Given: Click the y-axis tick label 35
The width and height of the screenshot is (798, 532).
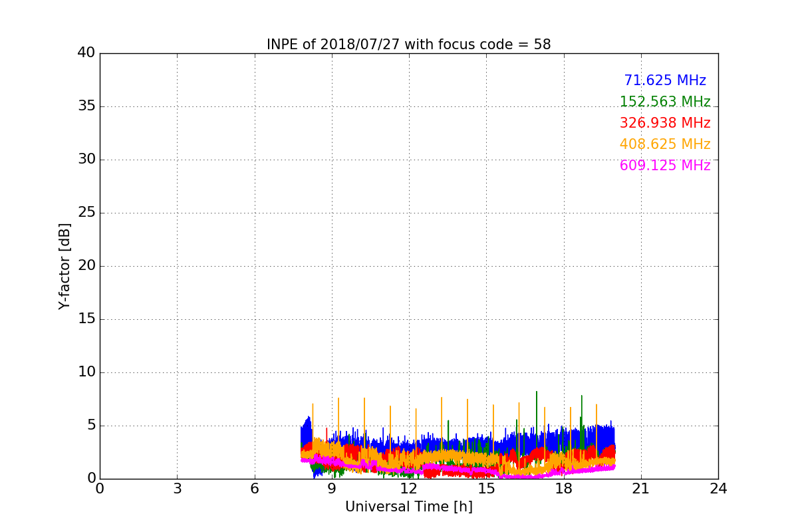Looking at the screenshot, I should point(86,106).
